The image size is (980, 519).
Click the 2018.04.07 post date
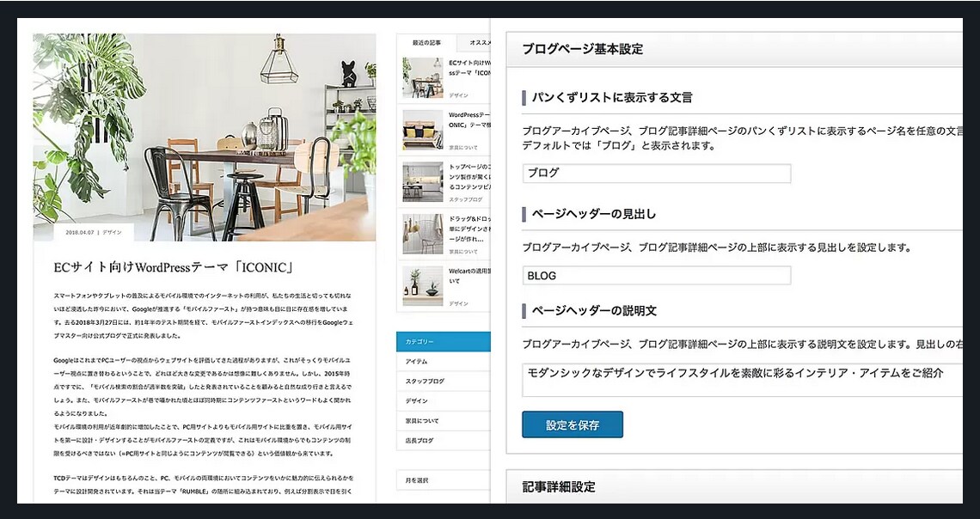pos(79,232)
